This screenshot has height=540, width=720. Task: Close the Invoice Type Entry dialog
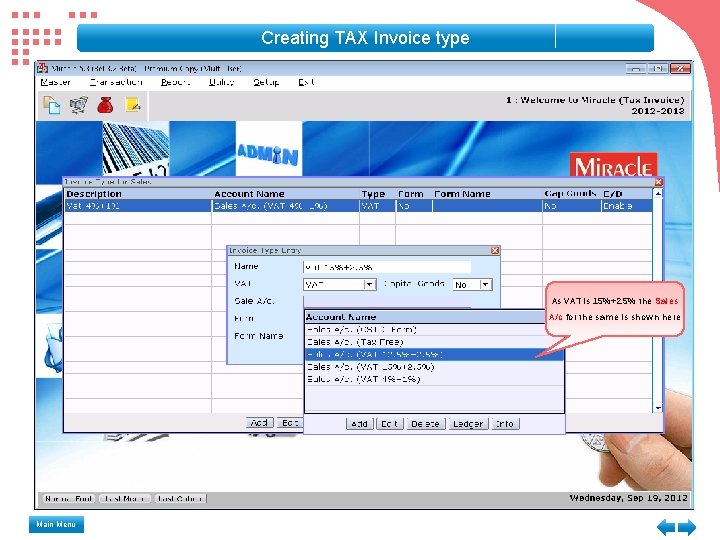[x=495, y=250]
